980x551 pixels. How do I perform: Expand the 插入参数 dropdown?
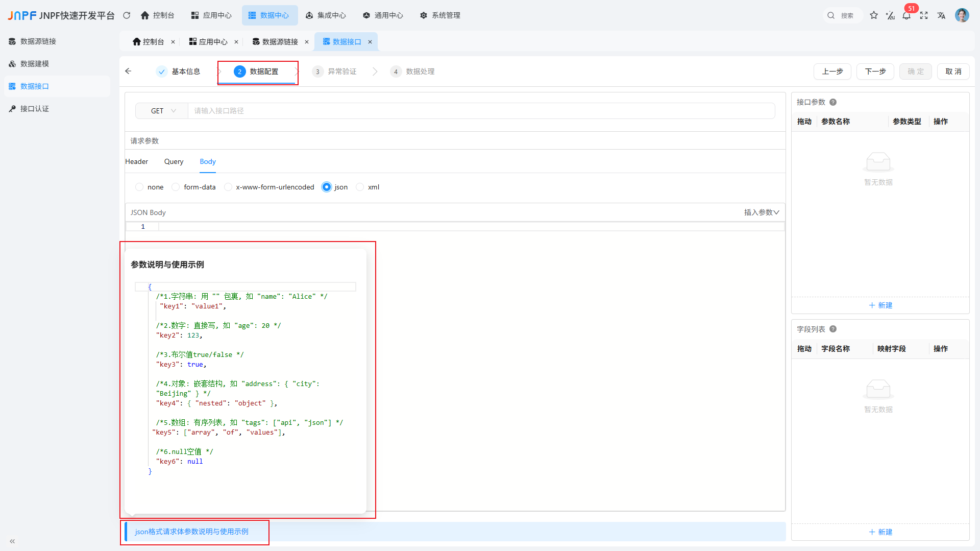(x=761, y=212)
